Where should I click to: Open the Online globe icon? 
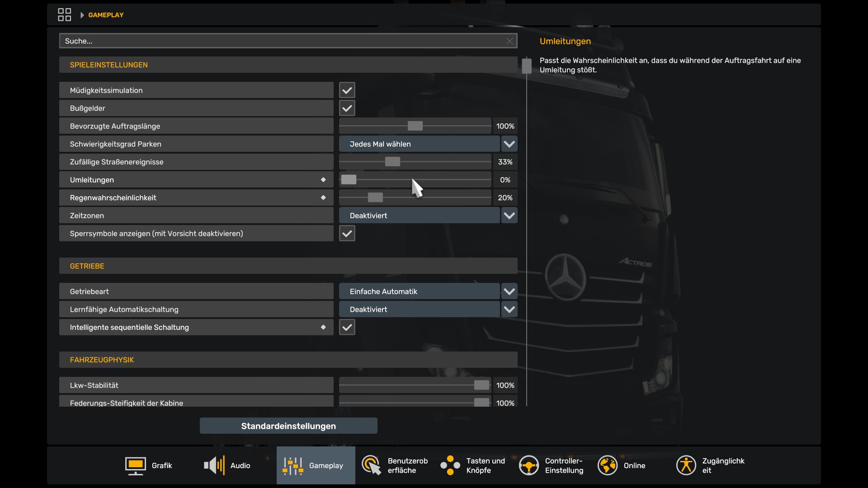pyautogui.click(x=607, y=465)
